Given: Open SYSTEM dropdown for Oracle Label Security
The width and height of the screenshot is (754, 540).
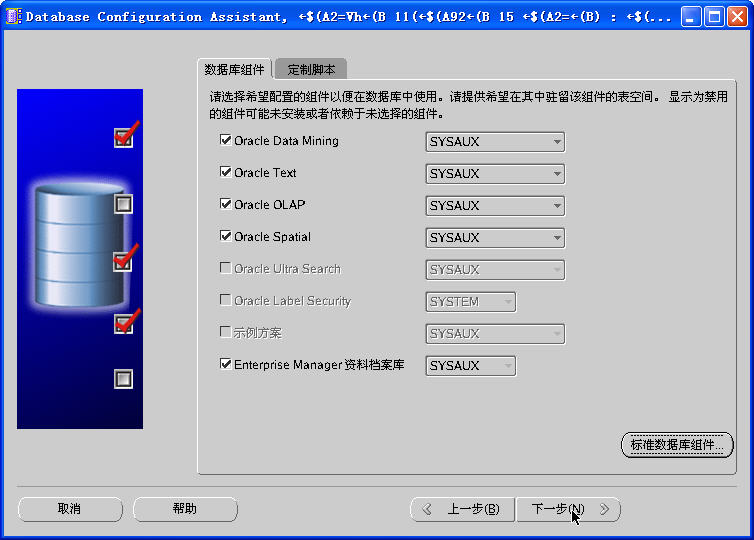Looking at the screenshot, I should [x=470, y=301].
